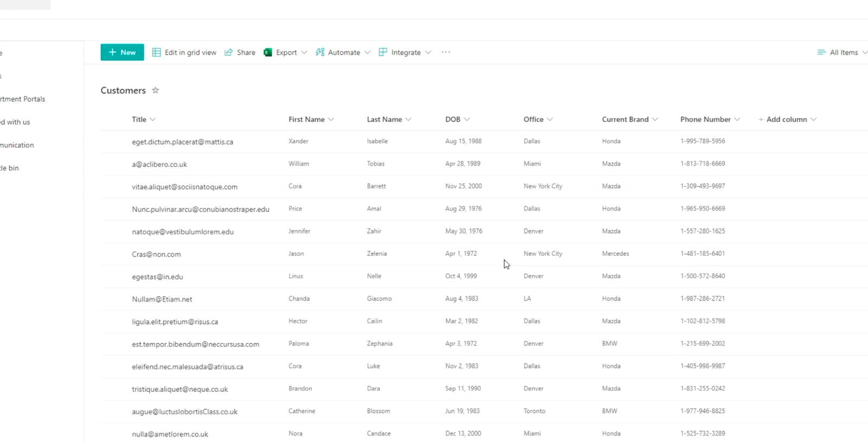
Task: Open the a@aclibero.co.uk customer entry
Action: click(159, 164)
